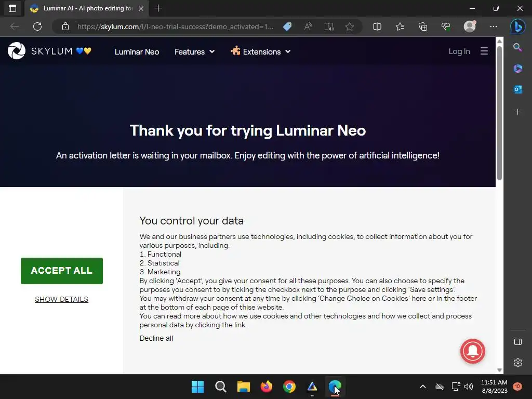Open the Favorites list icon
Viewport: 532px width, 399px height.
pyautogui.click(x=400, y=26)
